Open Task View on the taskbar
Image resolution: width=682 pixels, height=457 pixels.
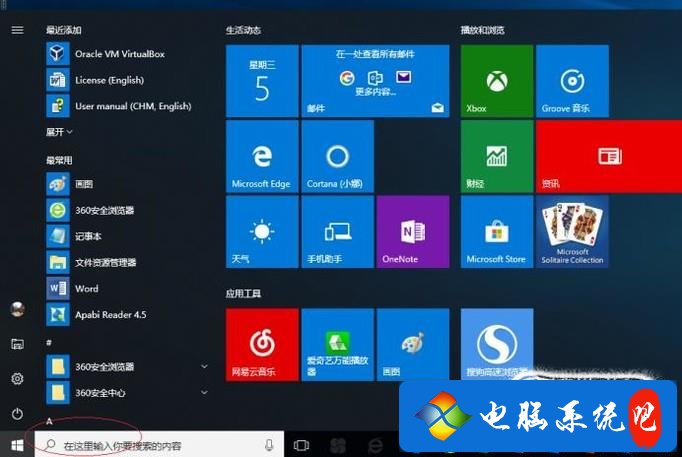(x=301, y=445)
